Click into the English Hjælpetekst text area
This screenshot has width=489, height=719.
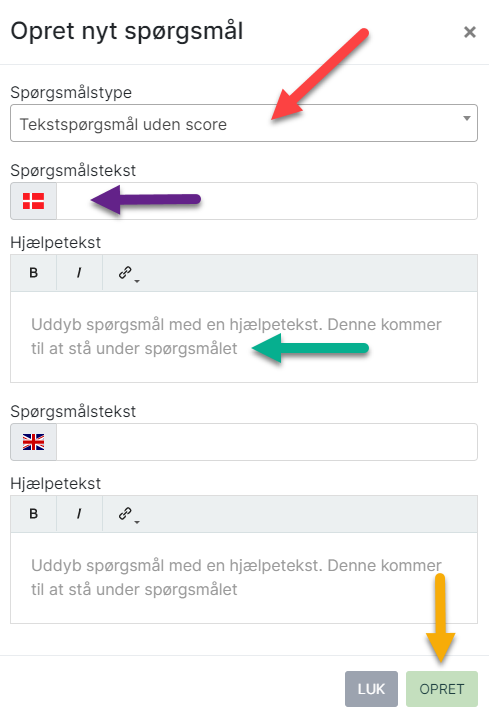point(244,577)
